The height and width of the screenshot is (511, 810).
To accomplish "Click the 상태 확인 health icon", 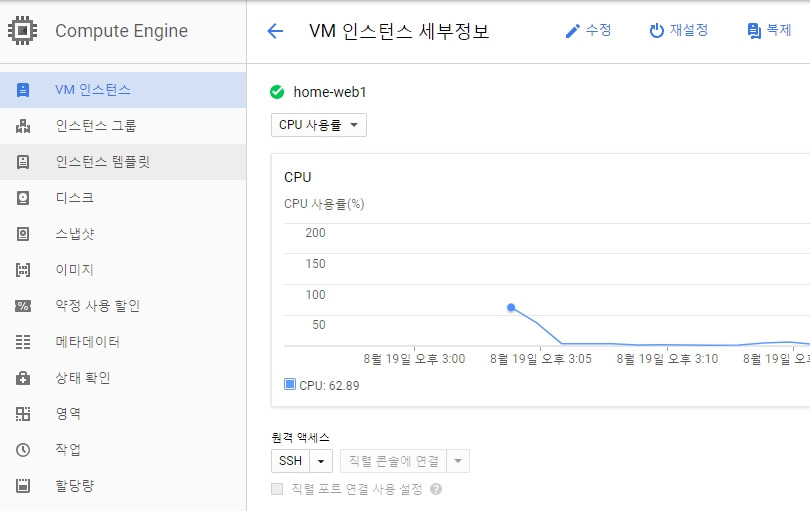I will pyautogui.click(x=23, y=378).
